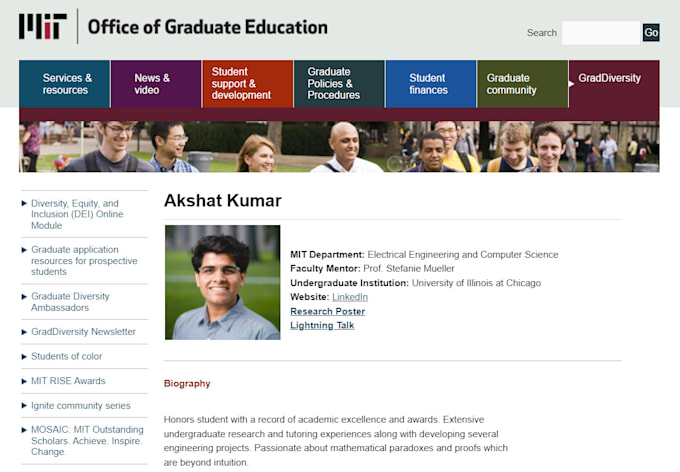Click Akshat Kumar profile photo

point(222,282)
